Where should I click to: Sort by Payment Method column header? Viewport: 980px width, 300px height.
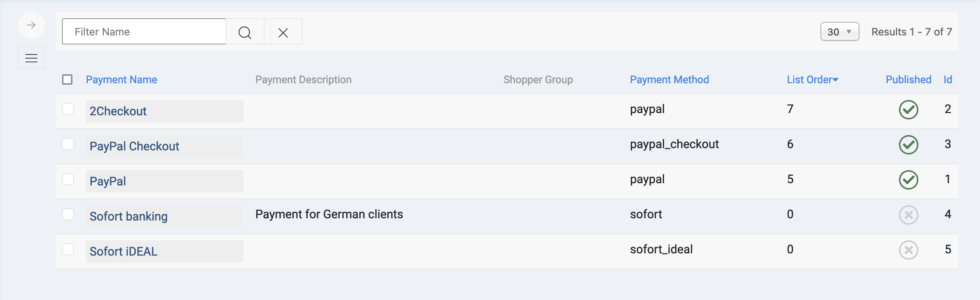click(x=669, y=79)
